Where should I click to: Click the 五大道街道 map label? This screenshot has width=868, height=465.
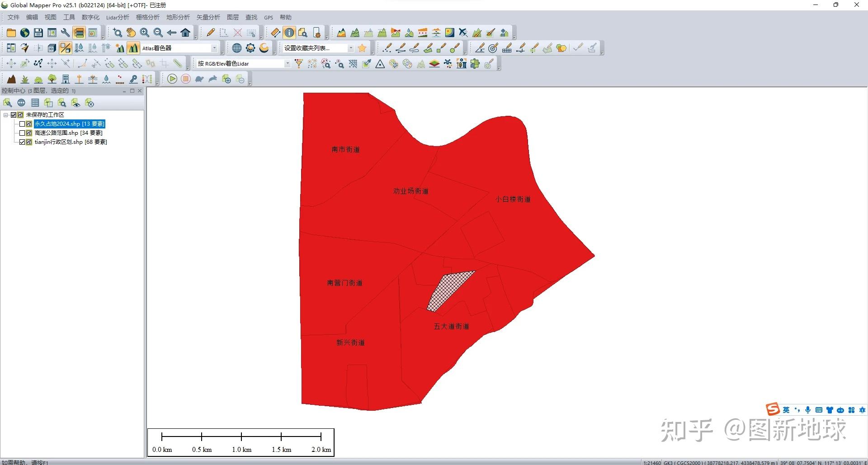[452, 327]
